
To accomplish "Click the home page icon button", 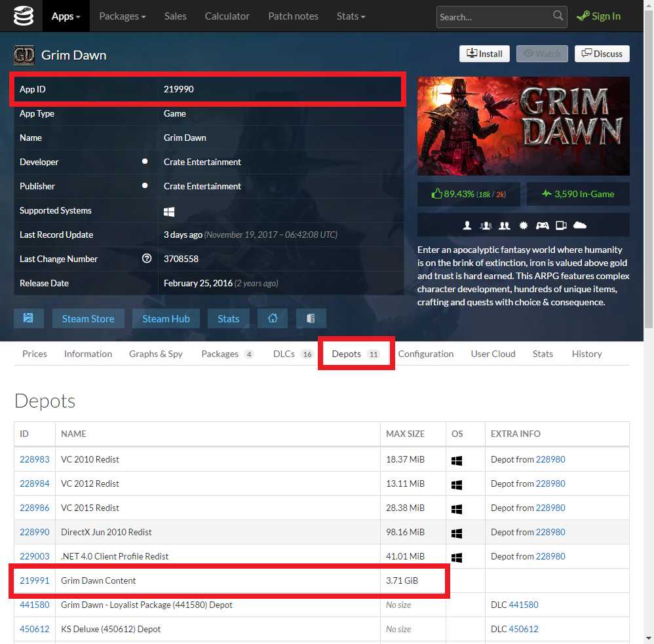I will 273,318.
